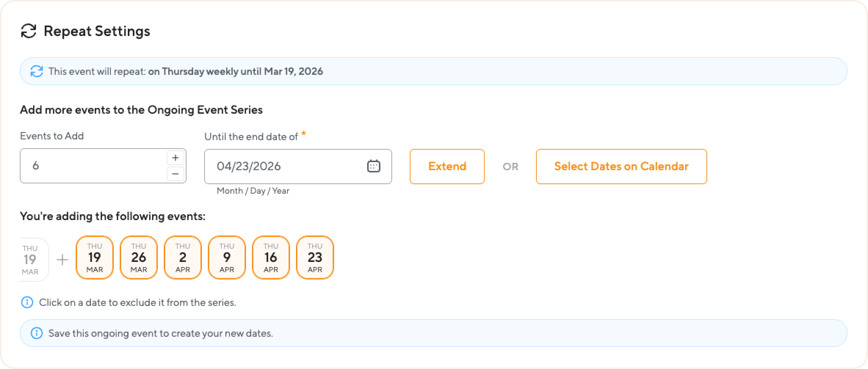Exclude Thursday April 23 from the series
Image resolution: width=868 pixels, height=369 pixels.
(315, 257)
